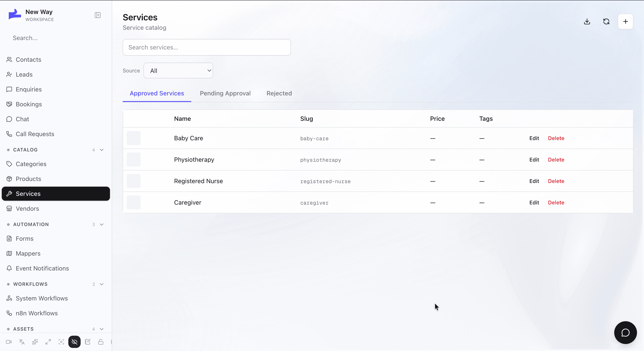Add a new service with plus button

coord(626,21)
